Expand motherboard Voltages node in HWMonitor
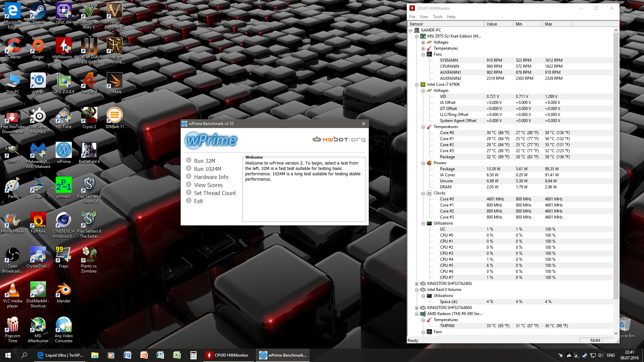The width and height of the screenshot is (644, 362). click(x=423, y=43)
